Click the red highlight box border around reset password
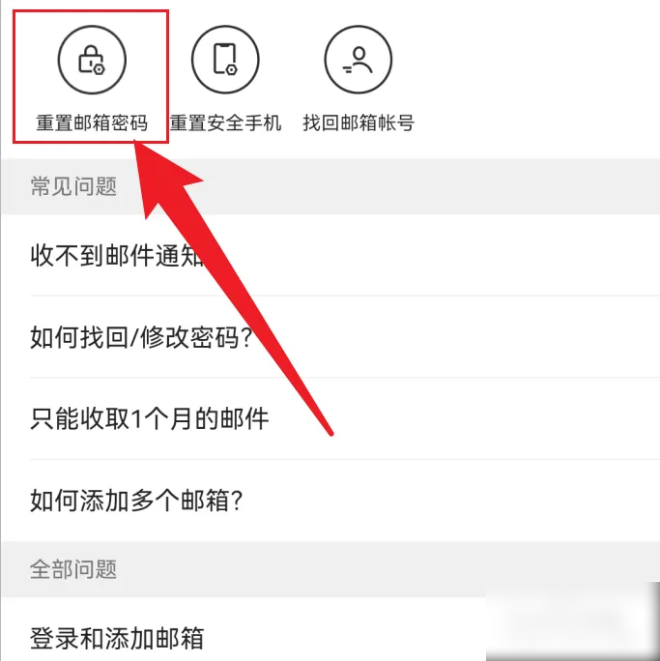This screenshot has width=660, height=661. click(91, 11)
